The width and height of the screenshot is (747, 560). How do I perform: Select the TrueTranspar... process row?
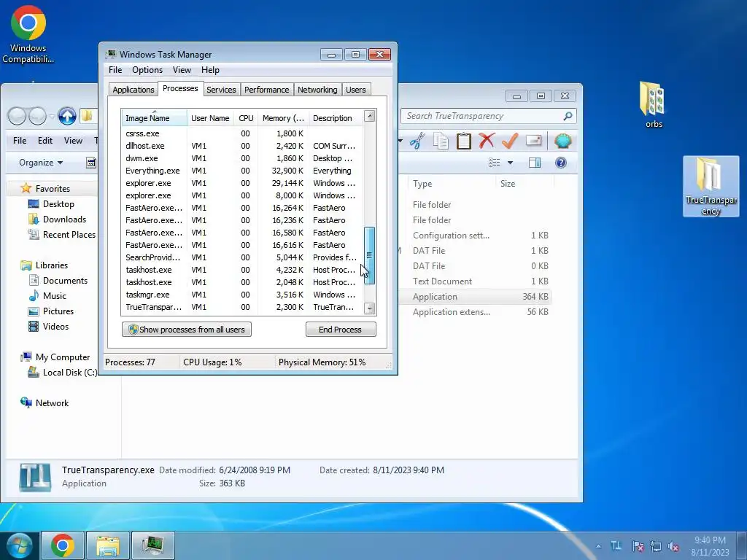242,307
